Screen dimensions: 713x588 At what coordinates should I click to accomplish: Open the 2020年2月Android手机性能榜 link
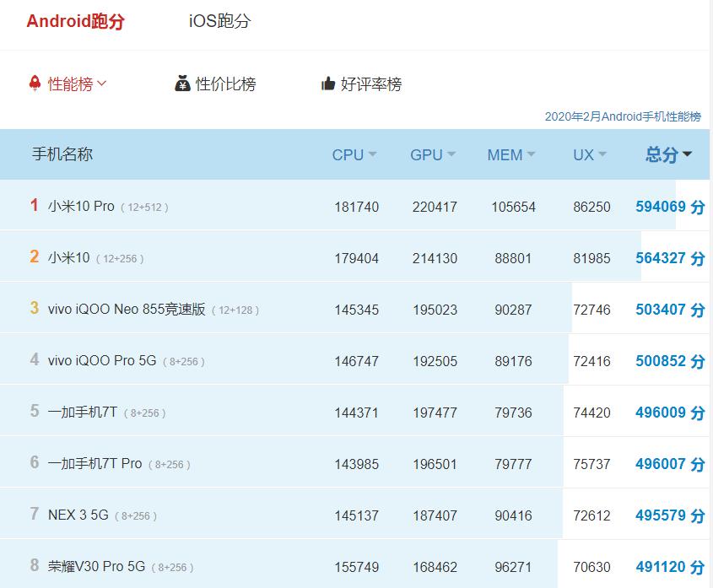[x=623, y=117]
